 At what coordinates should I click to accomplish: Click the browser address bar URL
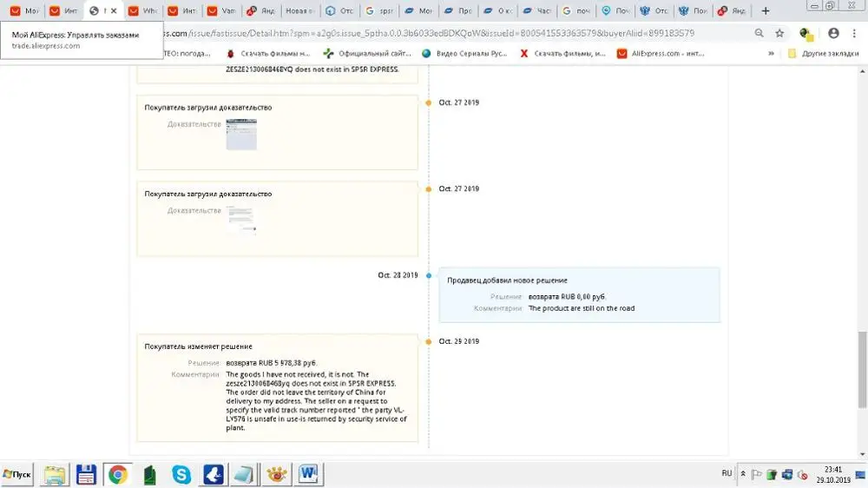tap(430, 33)
